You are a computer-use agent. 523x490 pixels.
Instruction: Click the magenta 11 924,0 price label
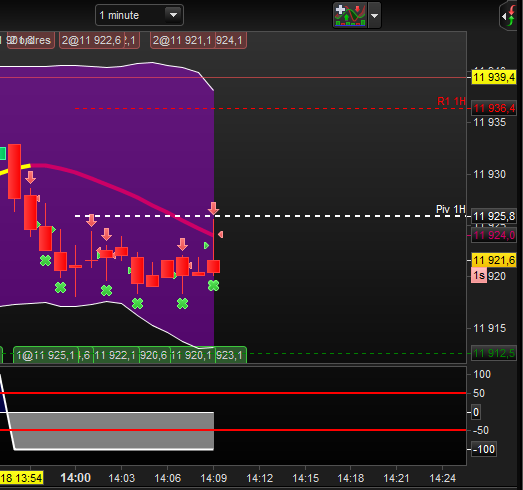[x=494, y=235]
